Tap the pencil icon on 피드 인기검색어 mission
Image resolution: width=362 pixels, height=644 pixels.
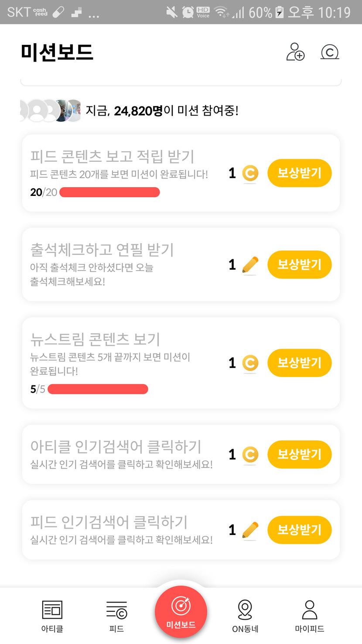click(x=250, y=530)
